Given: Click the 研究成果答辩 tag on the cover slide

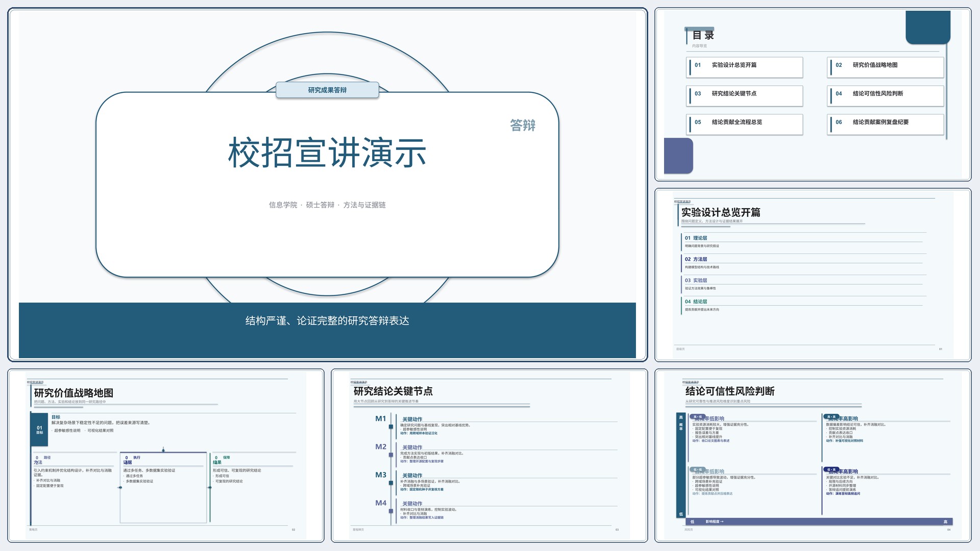Looking at the screenshot, I should (327, 90).
